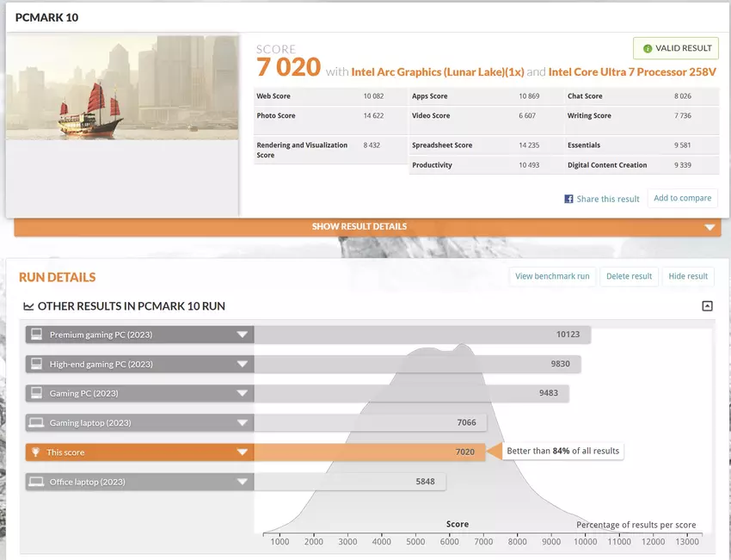
Task: Open the Intel Core Ultra 7 Processor 258V link
Action: (x=632, y=72)
